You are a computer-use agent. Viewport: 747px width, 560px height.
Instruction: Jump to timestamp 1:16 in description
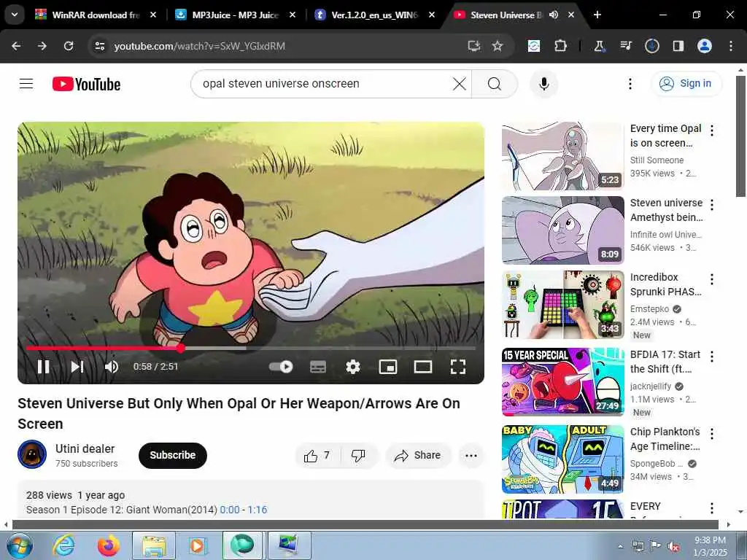[258, 510]
